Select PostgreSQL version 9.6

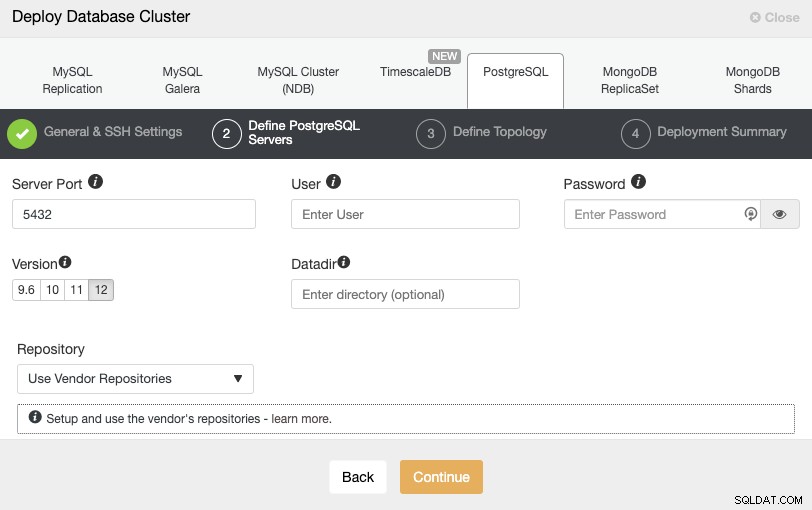click(x=26, y=289)
